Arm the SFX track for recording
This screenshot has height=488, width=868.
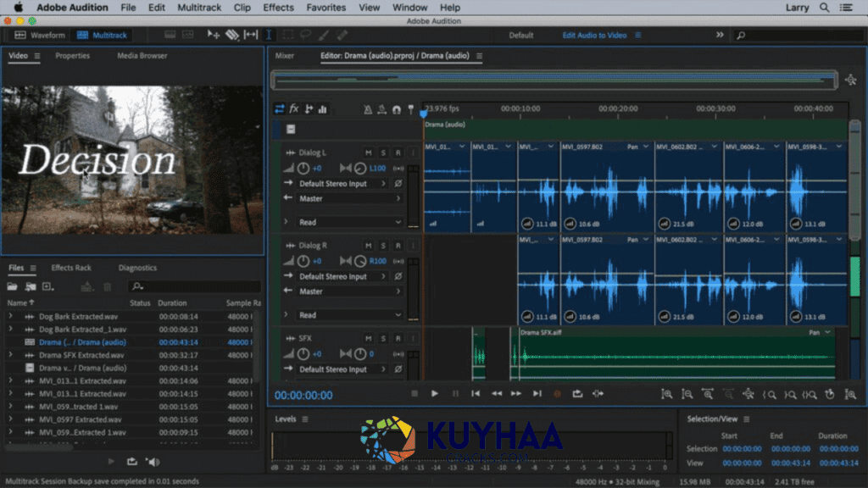click(398, 338)
